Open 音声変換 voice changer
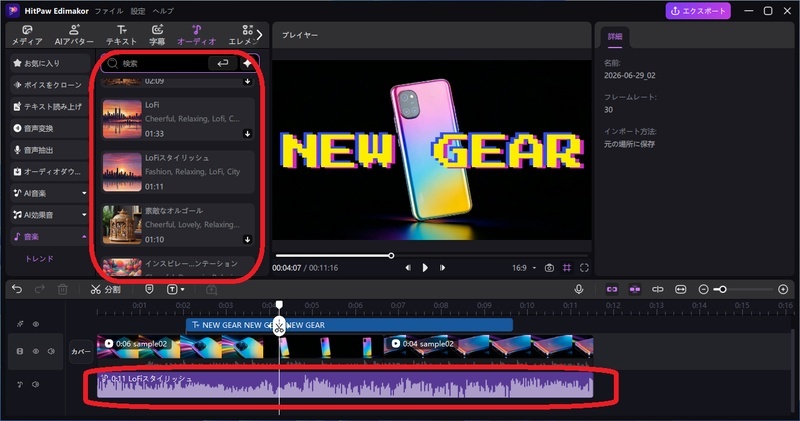Viewport: 800px width, 421px height. 49,128
